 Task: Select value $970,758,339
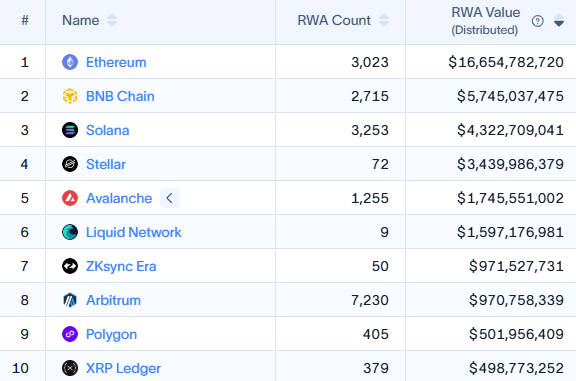point(516,300)
